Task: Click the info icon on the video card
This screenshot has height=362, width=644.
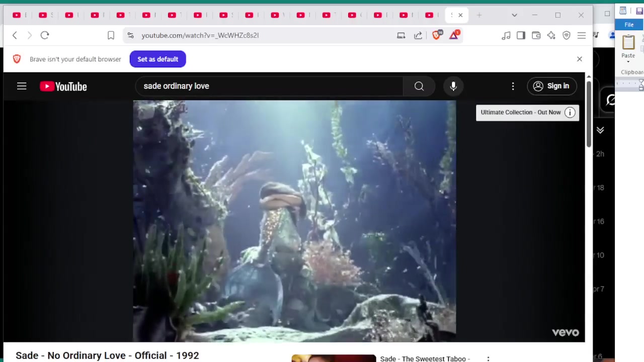Action: pos(570,113)
